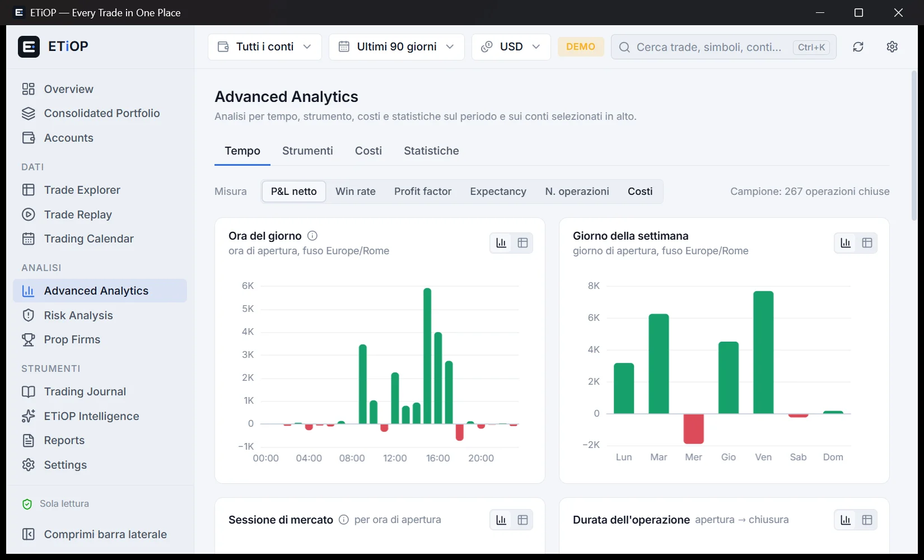Select the Expectancy measure
924x560 pixels.
click(498, 192)
